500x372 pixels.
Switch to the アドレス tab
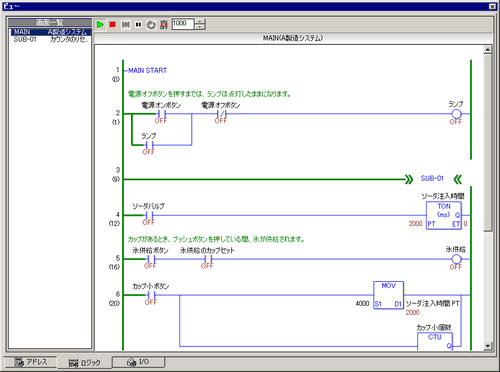[31, 362]
